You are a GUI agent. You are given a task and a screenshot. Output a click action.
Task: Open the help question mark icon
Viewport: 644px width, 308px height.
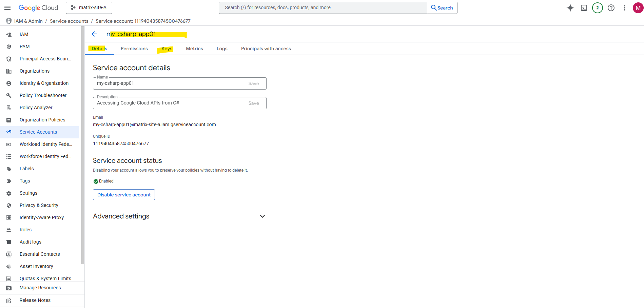click(x=611, y=8)
